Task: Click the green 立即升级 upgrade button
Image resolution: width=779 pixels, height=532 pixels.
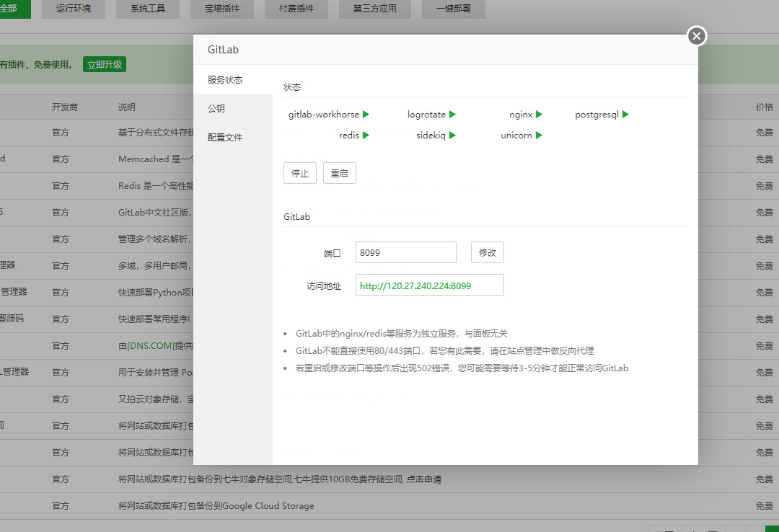Action: 105,65
